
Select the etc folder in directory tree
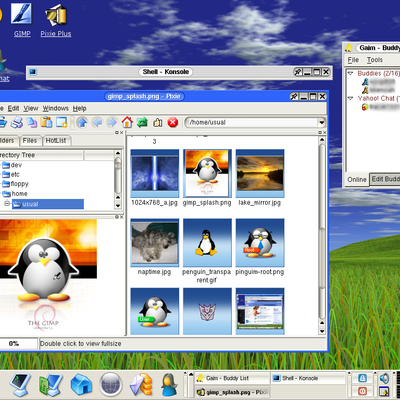pyautogui.click(x=11, y=174)
